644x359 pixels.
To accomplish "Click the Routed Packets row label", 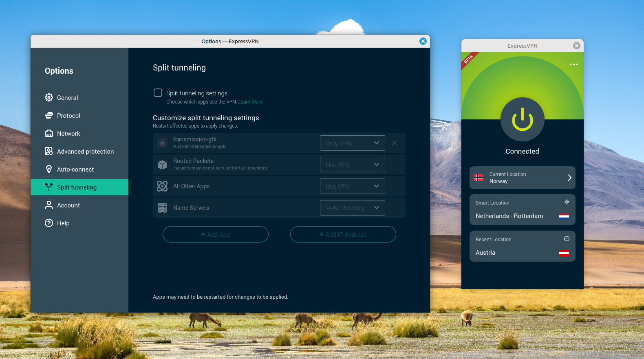I will click(193, 161).
